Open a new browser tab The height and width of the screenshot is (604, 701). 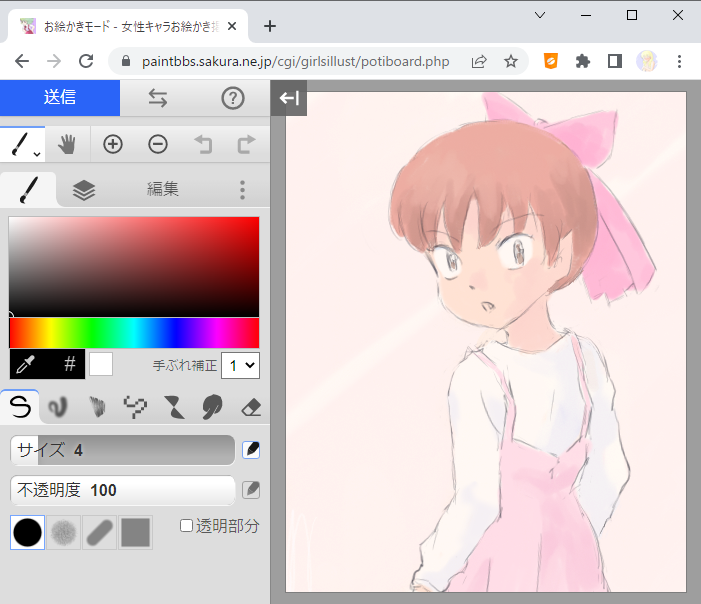point(270,26)
